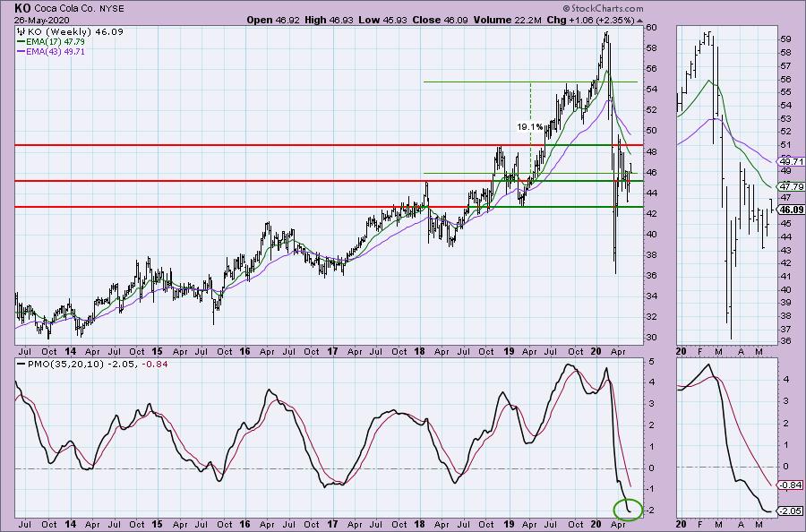Click the red -0.84 value in PMO legend
This screenshot has height=532, width=806.
156,364
